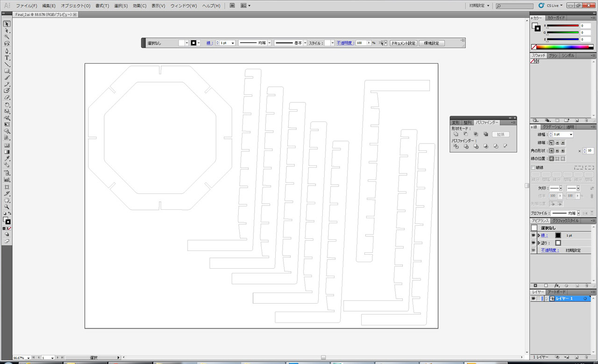Open stroke weight dropdown in control bar
The height and width of the screenshot is (364, 598).
tap(233, 43)
